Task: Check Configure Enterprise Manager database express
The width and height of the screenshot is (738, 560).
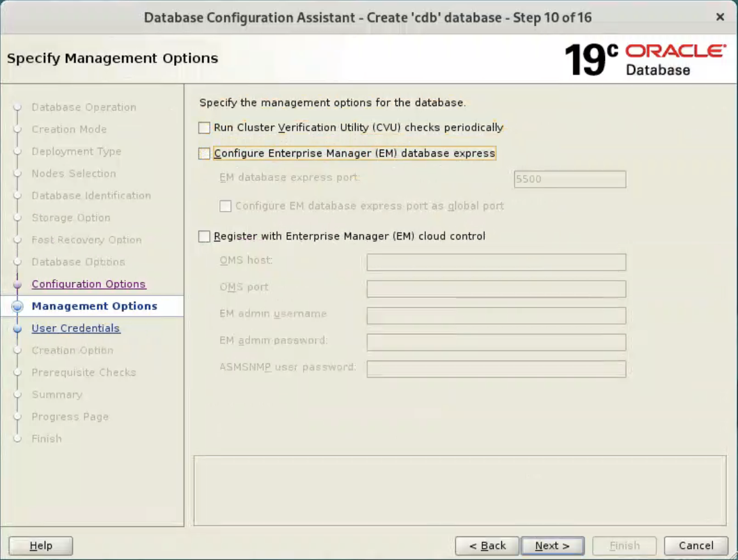Action: (x=204, y=153)
